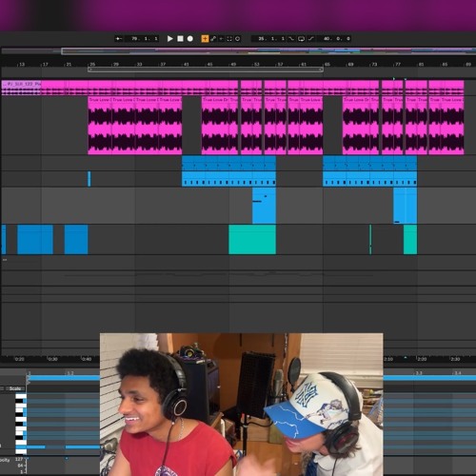Click bar 85 on the beat-time ruler
Viewport: 476px width, 476px height.
445,65
